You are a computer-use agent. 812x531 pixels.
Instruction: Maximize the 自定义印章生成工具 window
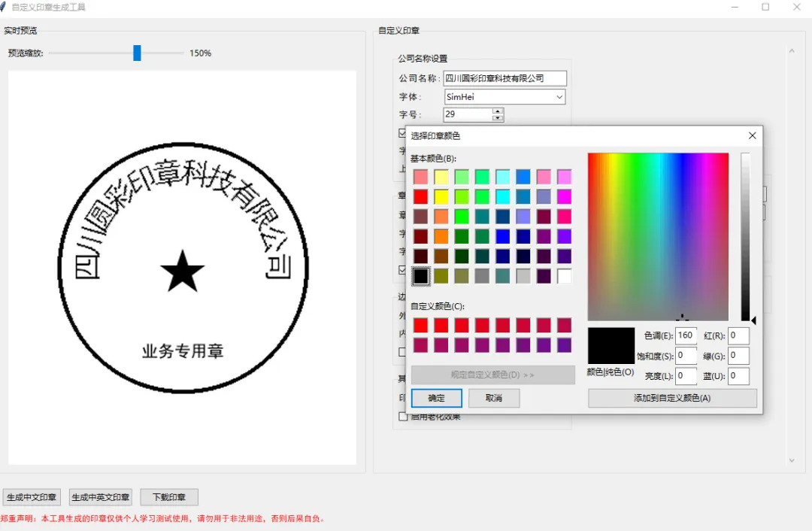tap(765, 7)
